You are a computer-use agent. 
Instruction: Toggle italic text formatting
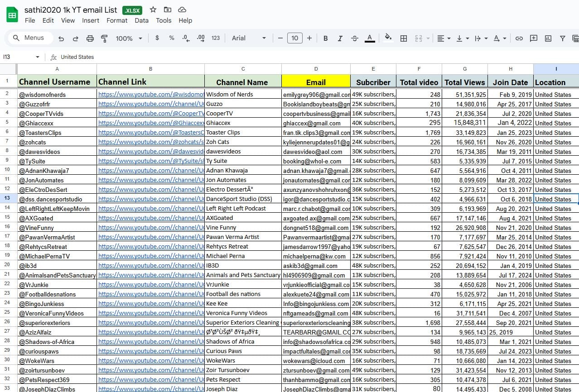(x=340, y=38)
